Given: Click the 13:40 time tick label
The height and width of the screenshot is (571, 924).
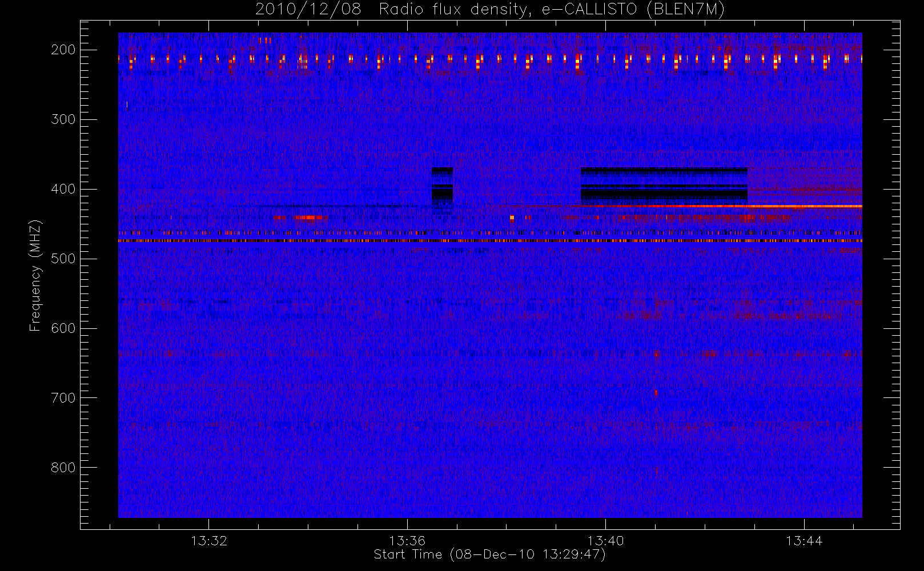Looking at the screenshot, I should coord(605,541).
